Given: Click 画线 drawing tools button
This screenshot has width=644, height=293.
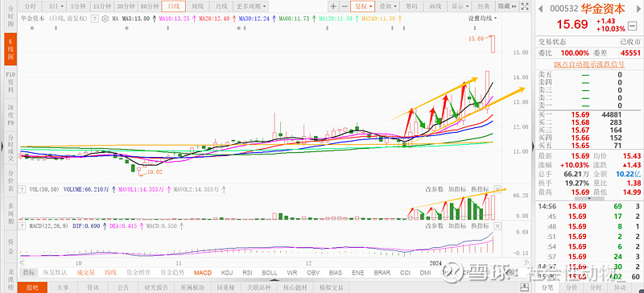Looking at the screenshot, I should tap(436, 6).
